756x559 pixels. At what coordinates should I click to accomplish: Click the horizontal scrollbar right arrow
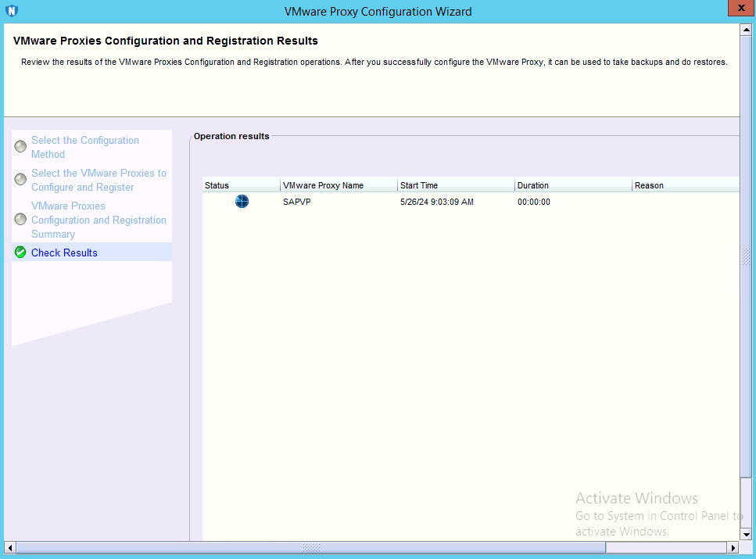tap(733, 547)
